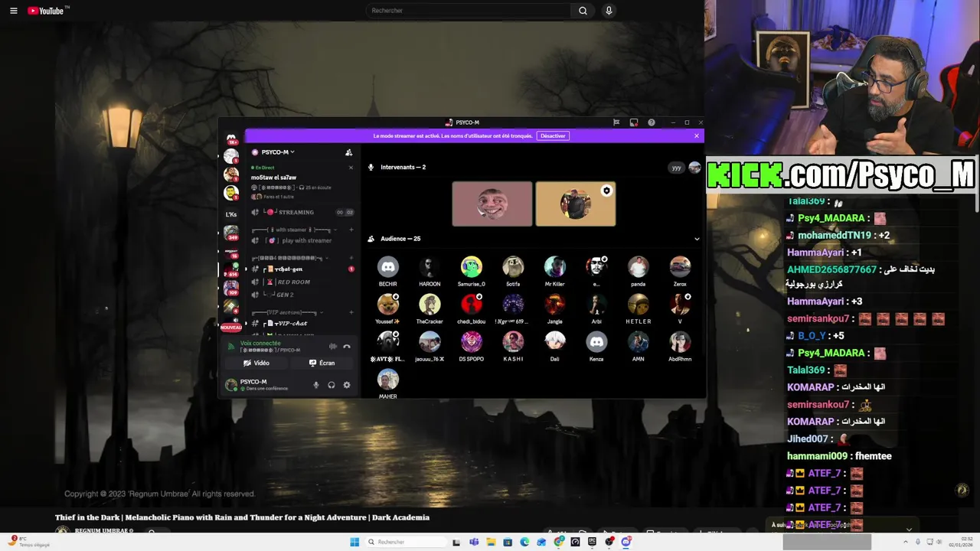Image resolution: width=980 pixels, height=551 pixels.
Task: Share screen with Écran button
Action: pos(322,364)
